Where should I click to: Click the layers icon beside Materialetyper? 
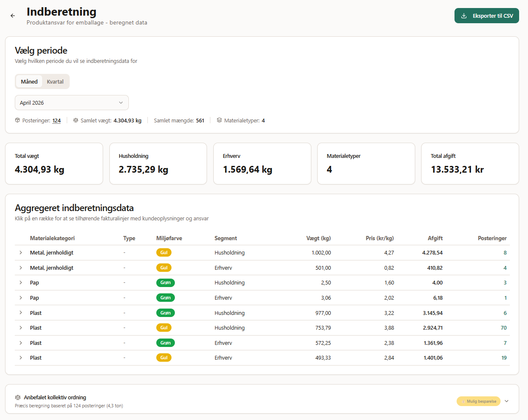tap(219, 120)
